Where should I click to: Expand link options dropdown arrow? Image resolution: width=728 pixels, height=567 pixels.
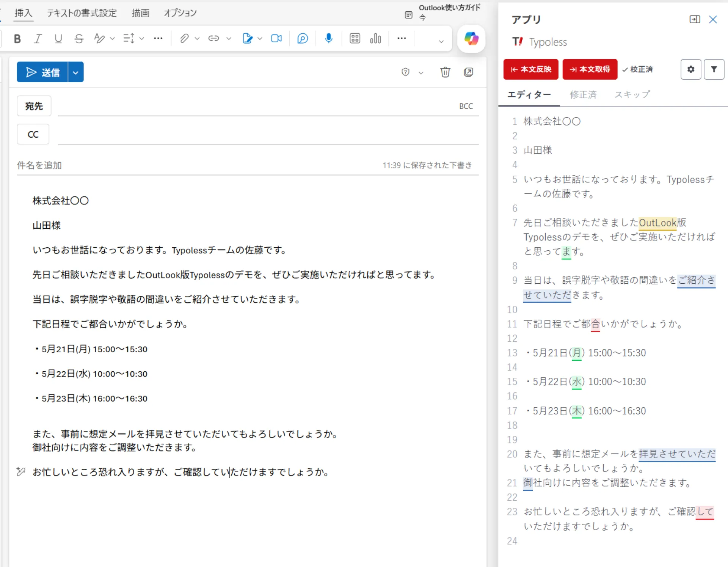point(229,39)
